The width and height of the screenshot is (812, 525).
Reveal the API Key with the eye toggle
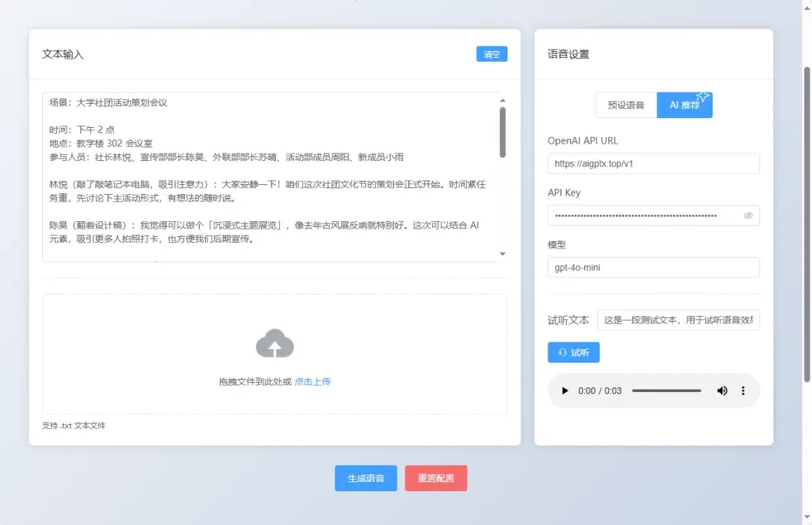click(748, 215)
